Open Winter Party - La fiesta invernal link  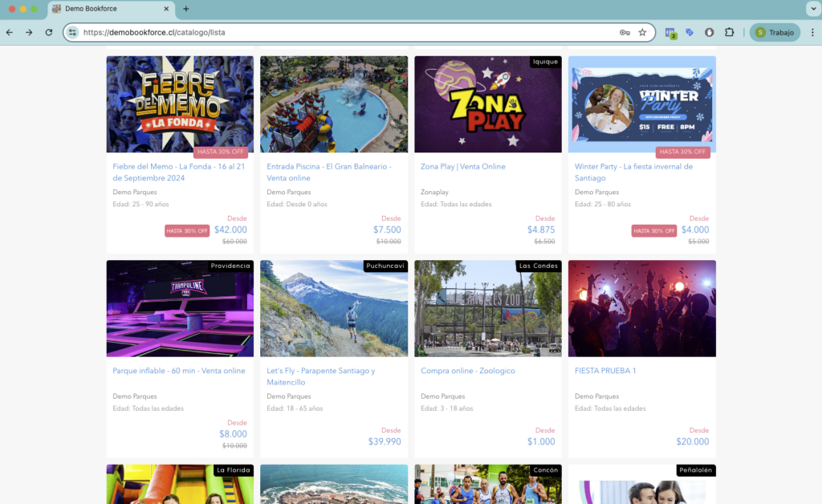click(x=634, y=173)
